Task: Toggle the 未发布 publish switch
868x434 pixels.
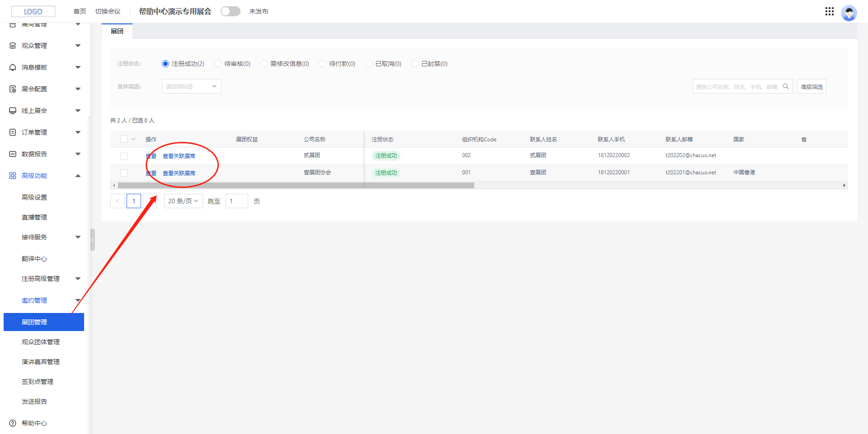Action: (x=231, y=11)
